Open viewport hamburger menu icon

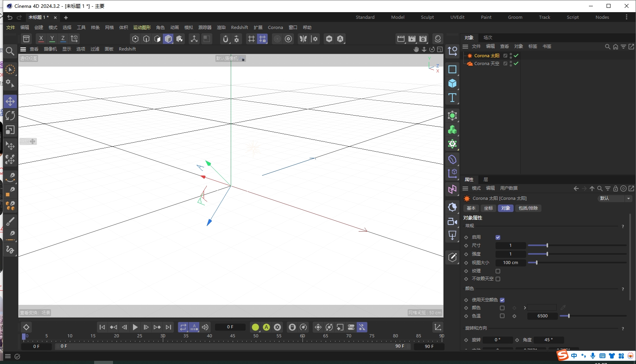pyautogui.click(x=23, y=49)
